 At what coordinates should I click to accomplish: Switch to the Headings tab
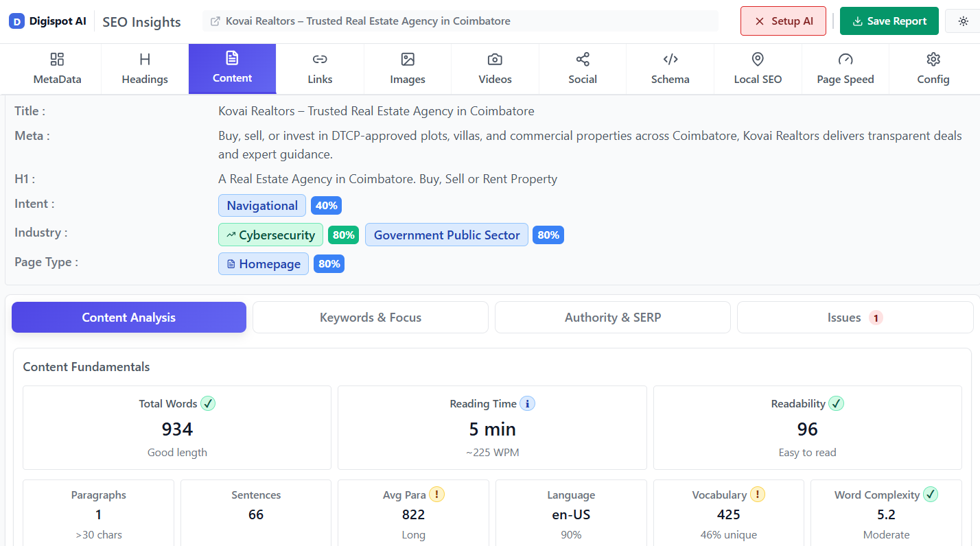[x=145, y=69]
